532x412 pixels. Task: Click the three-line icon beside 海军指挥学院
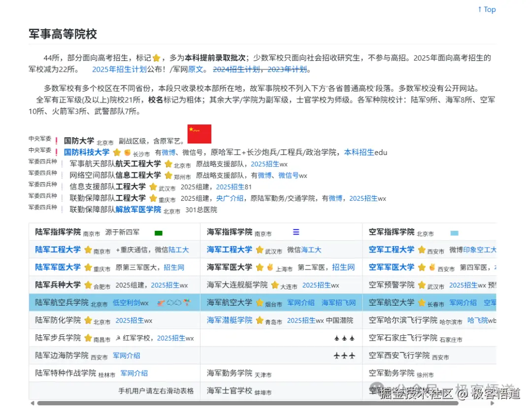pos(296,232)
